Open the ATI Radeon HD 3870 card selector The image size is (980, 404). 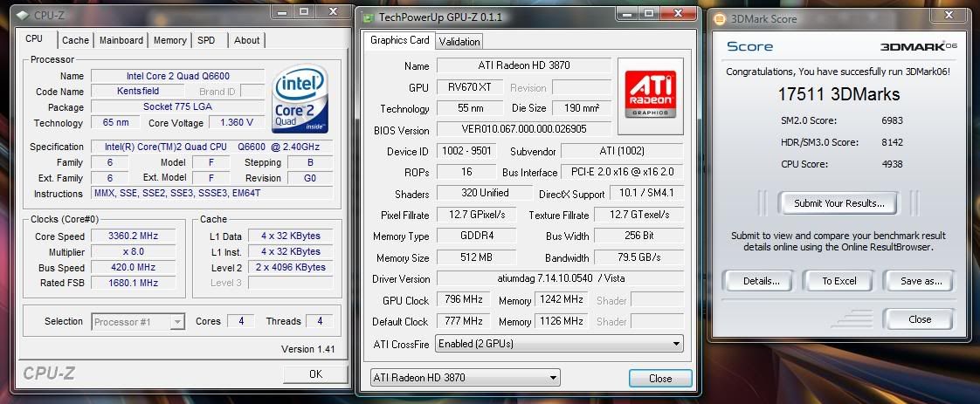point(465,377)
